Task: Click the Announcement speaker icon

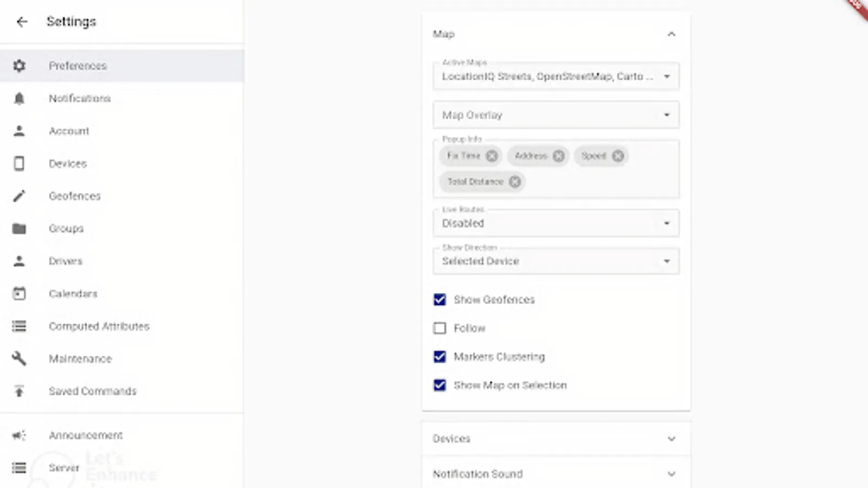Action: coord(20,435)
